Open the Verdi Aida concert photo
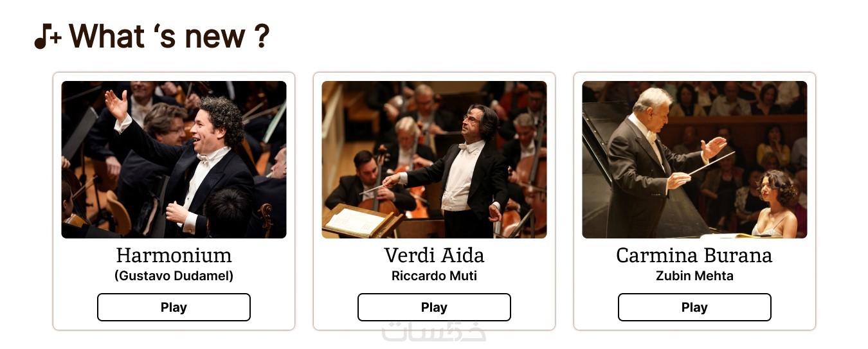Viewport: 868px width, 349px height. point(434,159)
